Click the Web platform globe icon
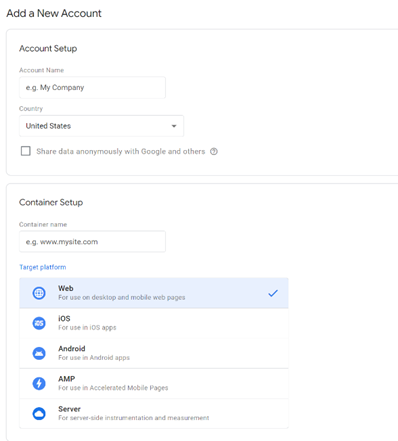398x441 pixels. coord(39,293)
